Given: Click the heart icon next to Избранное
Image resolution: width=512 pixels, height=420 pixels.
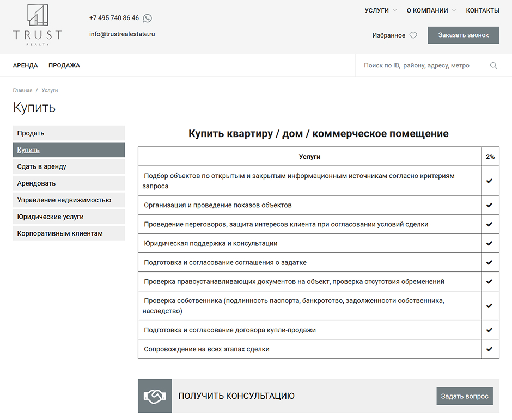Looking at the screenshot, I should coord(413,35).
